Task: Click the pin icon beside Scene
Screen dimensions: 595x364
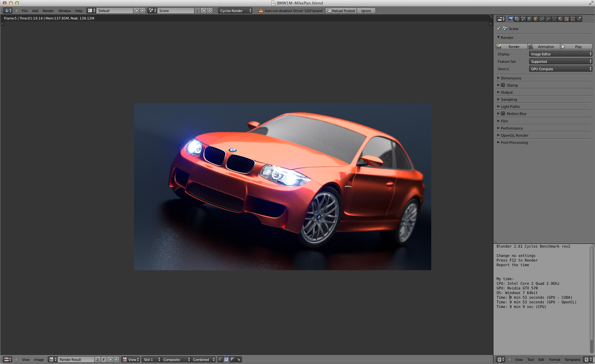Action: tap(498, 29)
